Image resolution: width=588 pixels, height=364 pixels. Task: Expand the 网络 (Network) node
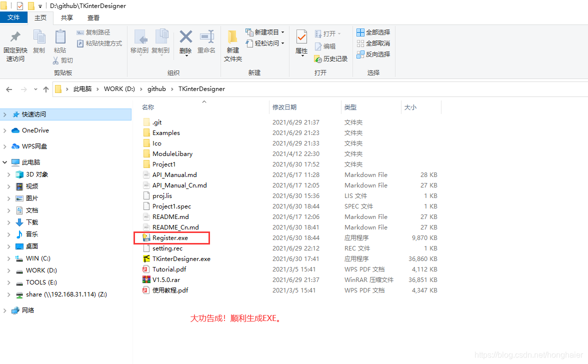[5, 310]
